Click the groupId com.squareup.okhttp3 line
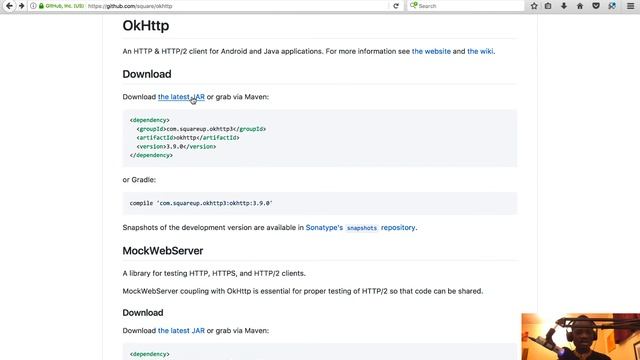The height and width of the screenshot is (360, 640). [x=201, y=129]
